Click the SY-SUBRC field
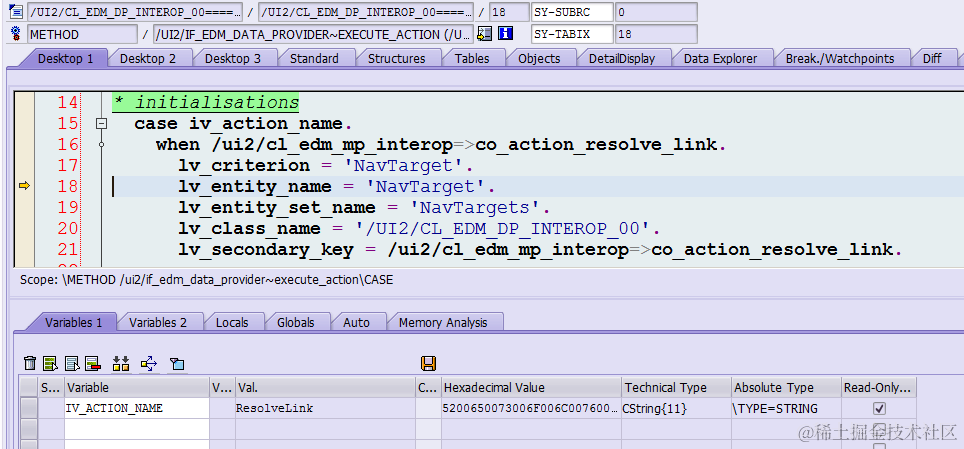The height and width of the screenshot is (449, 964). coord(572,12)
